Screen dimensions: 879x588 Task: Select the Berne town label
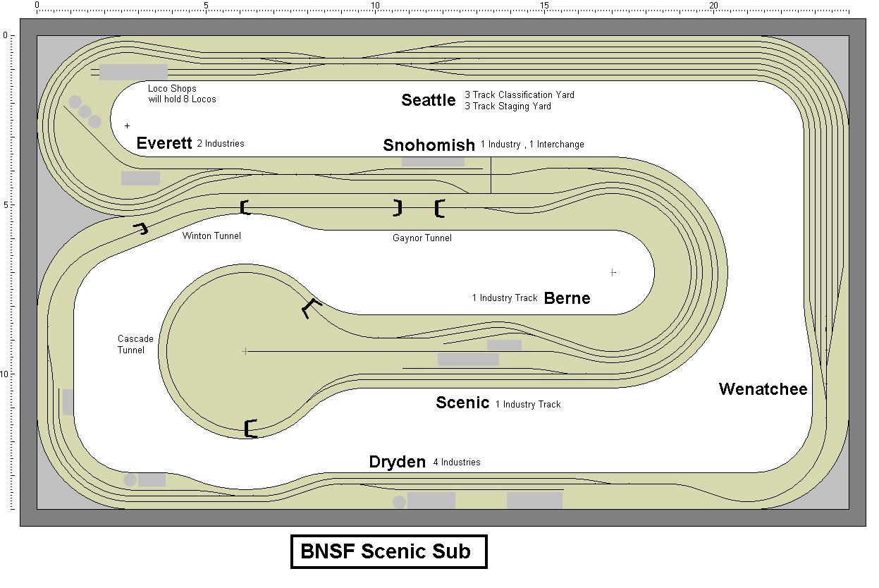point(567,298)
